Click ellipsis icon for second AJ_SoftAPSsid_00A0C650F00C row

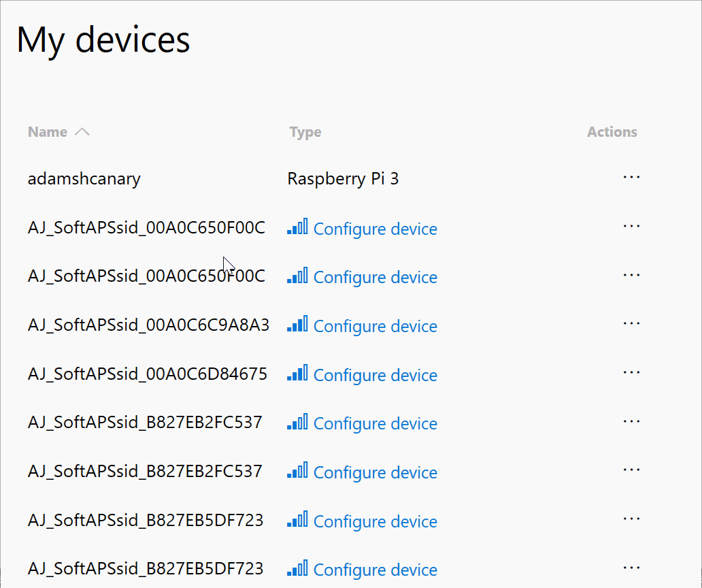tap(631, 275)
